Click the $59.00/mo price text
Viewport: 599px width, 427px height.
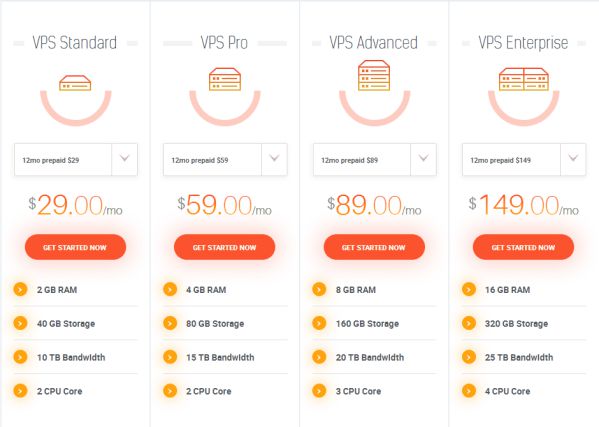pos(225,205)
